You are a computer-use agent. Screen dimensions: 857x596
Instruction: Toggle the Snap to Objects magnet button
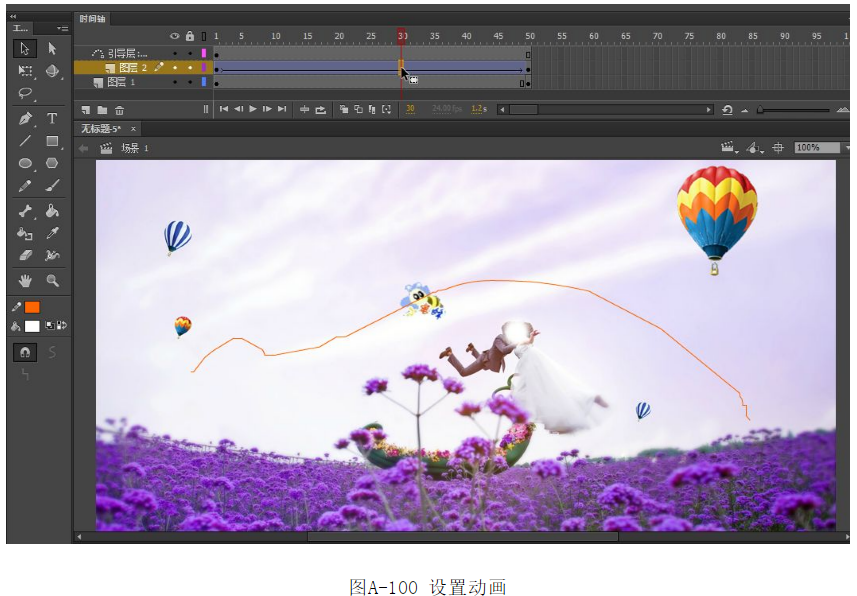26,352
